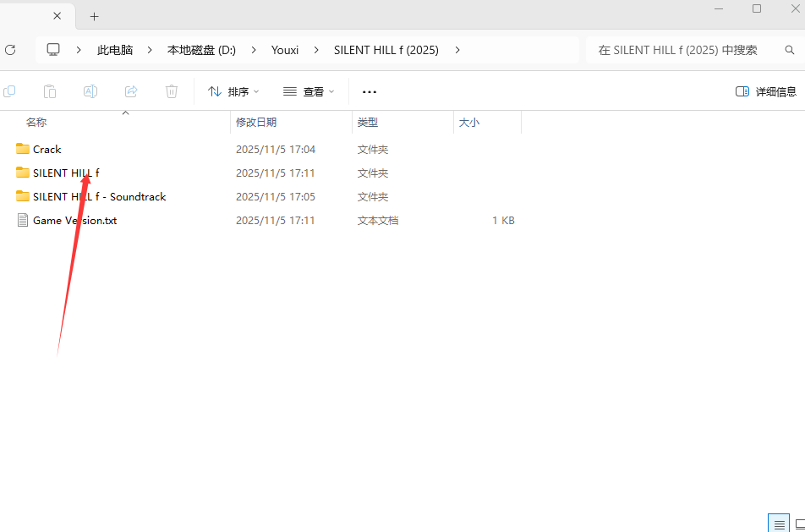The width and height of the screenshot is (805, 532).
Task: Click the paste icon in the toolbar
Action: click(x=50, y=91)
